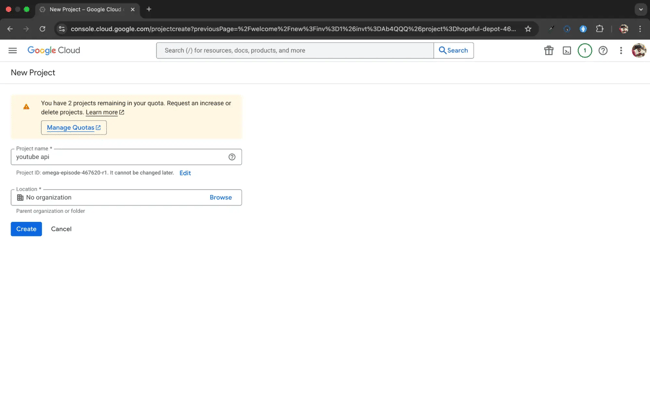Open the Google Cloud navigation menu
650x406 pixels.
[13, 50]
